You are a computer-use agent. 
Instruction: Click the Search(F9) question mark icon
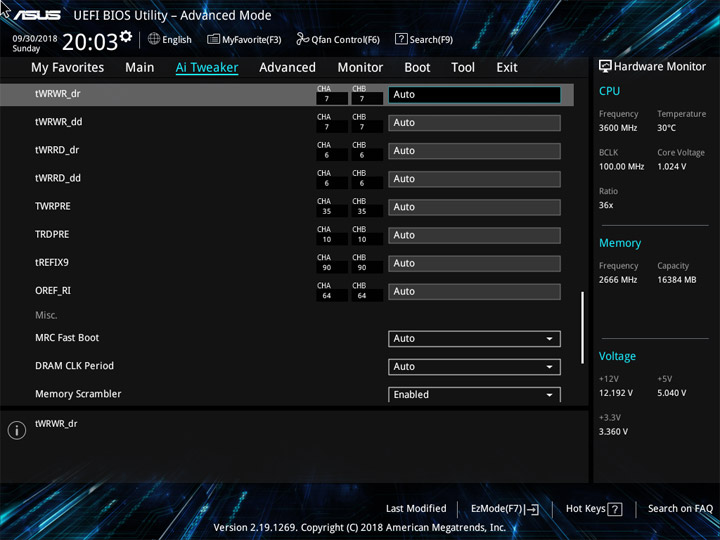point(401,39)
